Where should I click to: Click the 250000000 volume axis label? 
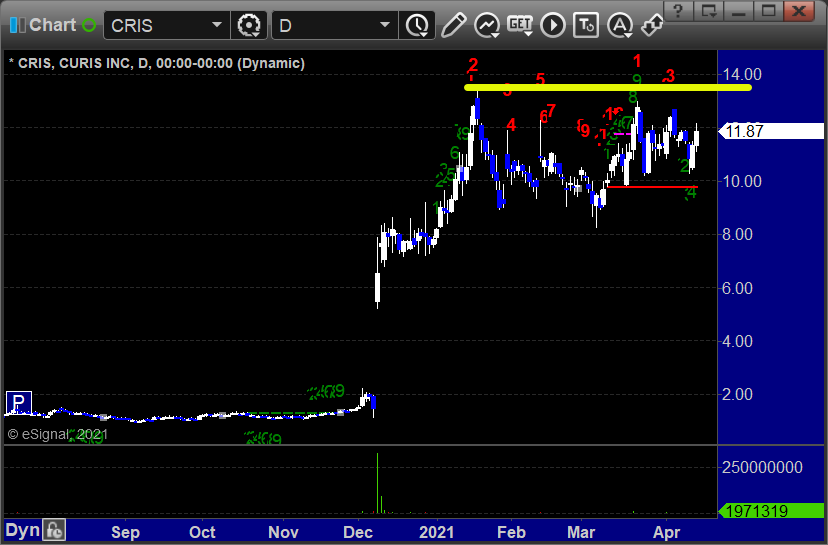pyautogui.click(x=762, y=467)
